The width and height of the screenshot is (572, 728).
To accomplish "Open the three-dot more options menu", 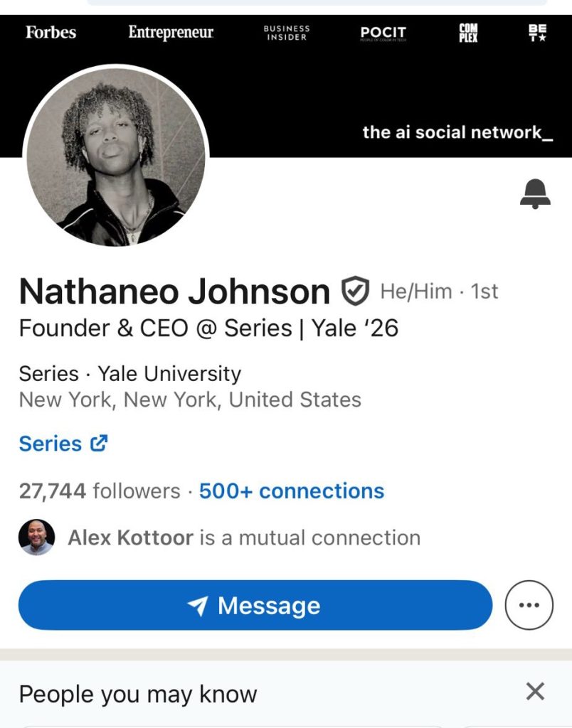I will pyautogui.click(x=529, y=605).
